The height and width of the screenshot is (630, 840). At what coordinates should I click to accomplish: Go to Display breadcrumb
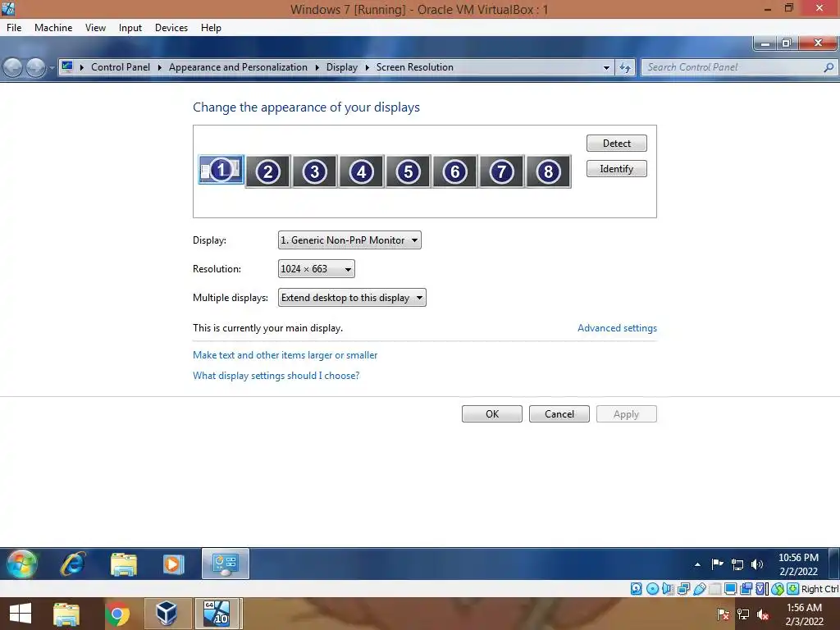click(x=342, y=67)
